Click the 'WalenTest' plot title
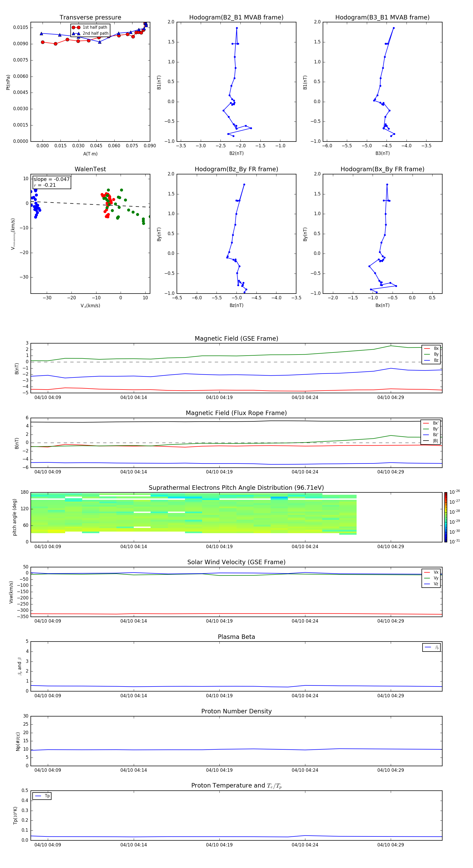This screenshot has width=473, height=868. (x=90, y=169)
